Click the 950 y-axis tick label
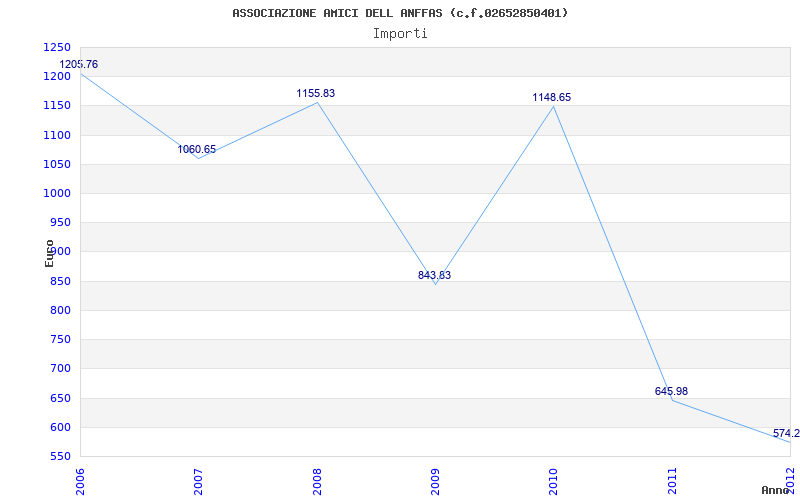800x500 pixels. pos(60,222)
